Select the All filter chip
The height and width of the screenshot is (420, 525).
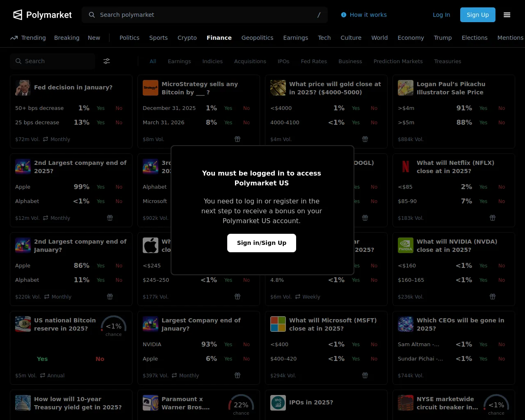point(153,61)
